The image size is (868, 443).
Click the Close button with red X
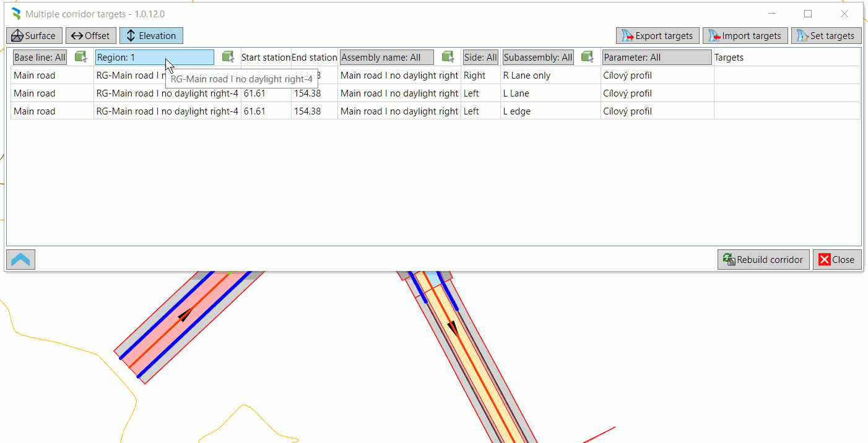836,260
